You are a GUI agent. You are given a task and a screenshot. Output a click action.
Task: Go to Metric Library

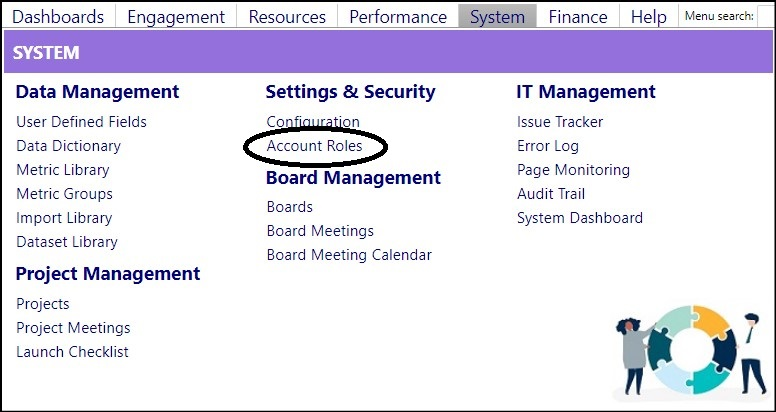[63, 170]
